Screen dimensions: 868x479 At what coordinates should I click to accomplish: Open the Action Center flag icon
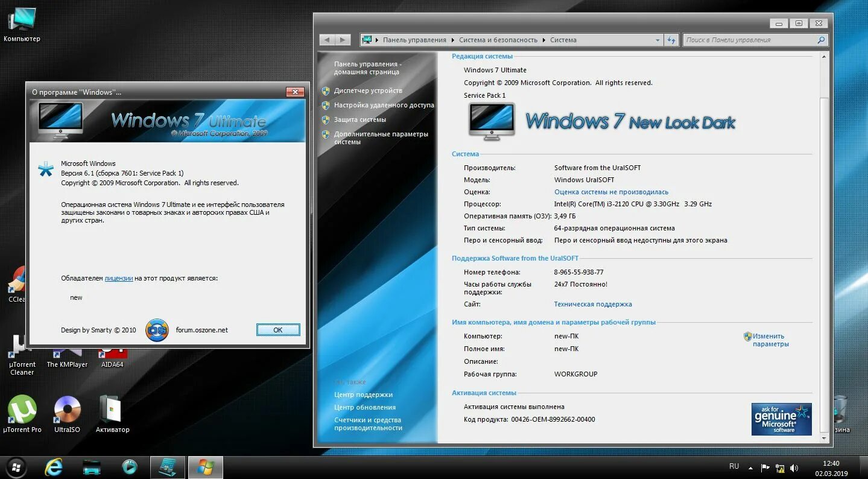point(765,468)
